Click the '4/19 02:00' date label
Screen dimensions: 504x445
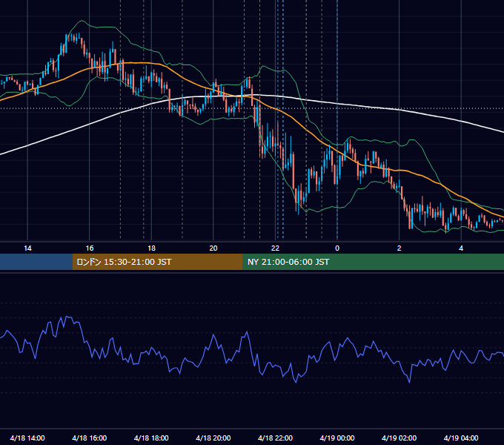point(399,438)
